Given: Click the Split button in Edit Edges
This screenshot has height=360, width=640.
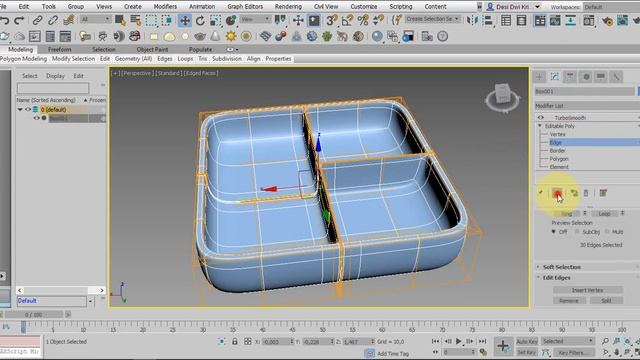Looking at the screenshot, I should (x=606, y=300).
